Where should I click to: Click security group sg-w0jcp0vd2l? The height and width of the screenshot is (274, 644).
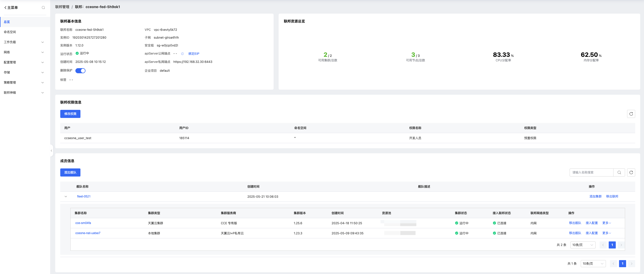pos(167,45)
